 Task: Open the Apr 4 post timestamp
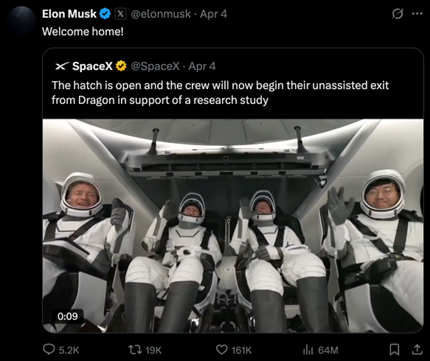point(213,14)
